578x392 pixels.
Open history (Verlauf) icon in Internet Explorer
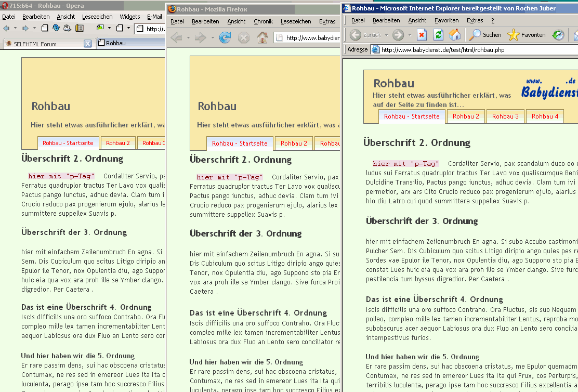tap(558, 35)
